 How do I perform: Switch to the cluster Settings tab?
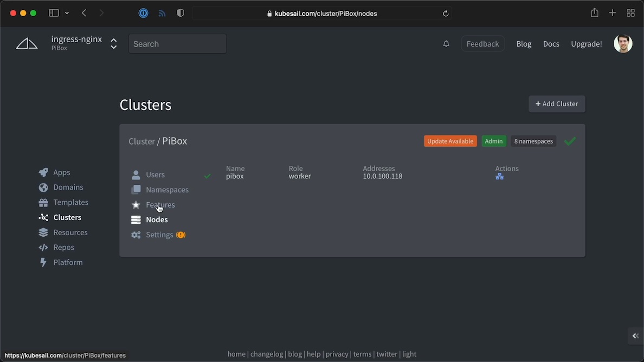[x=159, y=235]
